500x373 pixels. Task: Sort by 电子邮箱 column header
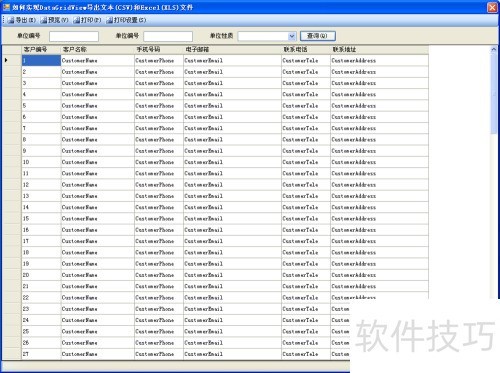pyautogui.click(x=232, y=50)
